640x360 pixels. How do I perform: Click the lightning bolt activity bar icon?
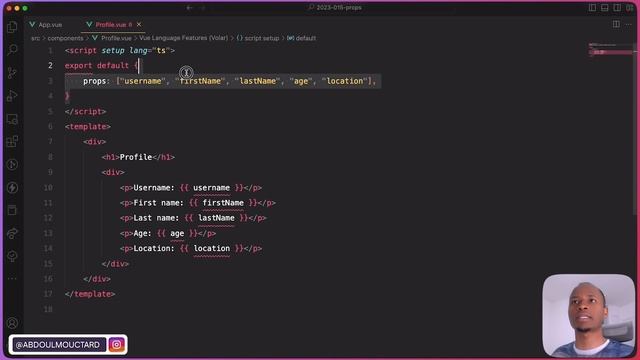tap(12, 187)
